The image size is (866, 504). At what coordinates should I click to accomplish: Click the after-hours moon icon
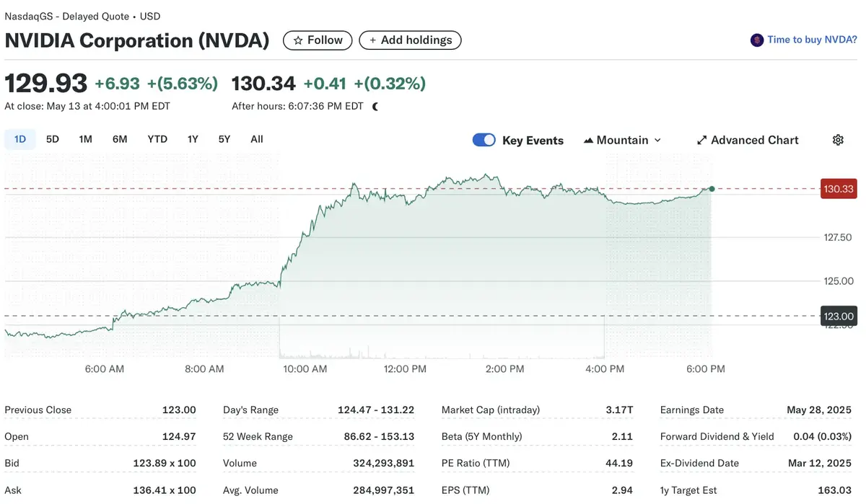(375, 107)
